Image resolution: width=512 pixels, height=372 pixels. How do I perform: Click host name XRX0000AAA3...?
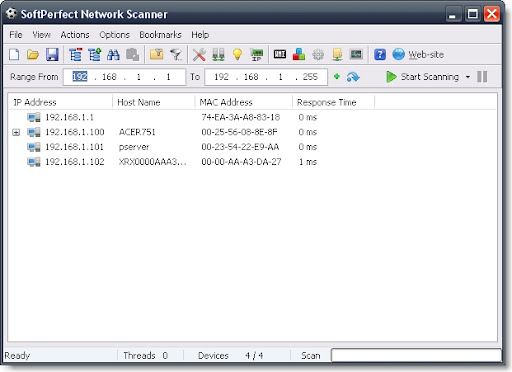point(152,162)
